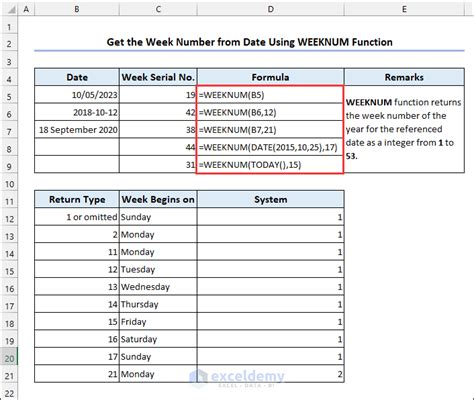Viewport: 474px width, 400px height.
Task: Select column B header
Action: coord(77,9)
